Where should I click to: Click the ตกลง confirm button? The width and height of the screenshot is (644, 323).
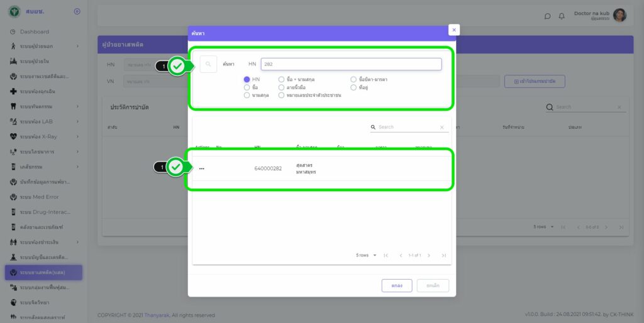coord(397,285)
